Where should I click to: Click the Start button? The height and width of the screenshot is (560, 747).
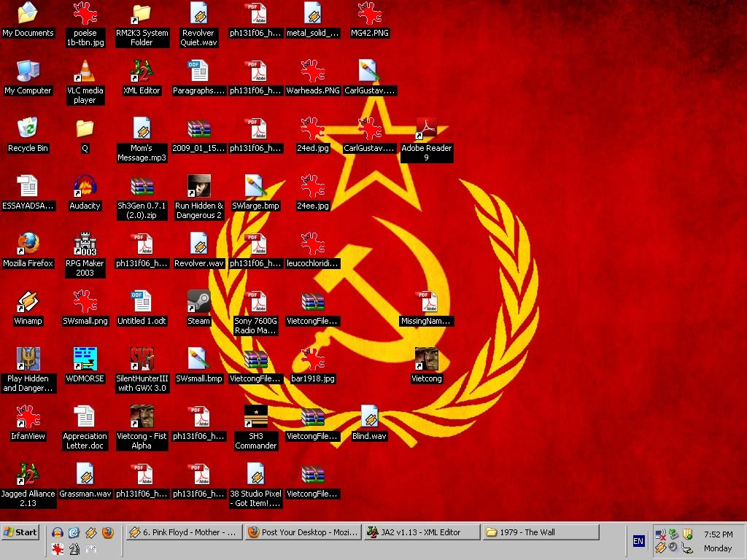point(20,532)
